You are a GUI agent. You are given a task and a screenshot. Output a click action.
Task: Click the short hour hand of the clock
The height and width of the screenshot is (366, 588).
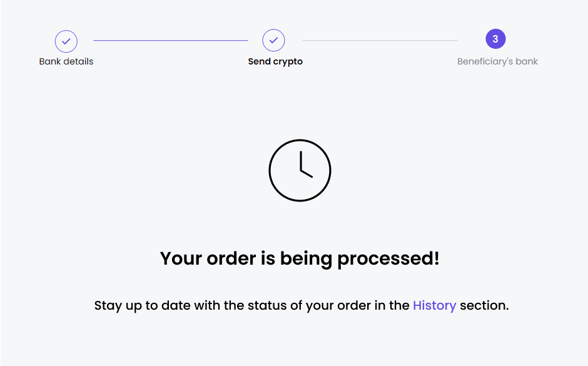point(307,173)
